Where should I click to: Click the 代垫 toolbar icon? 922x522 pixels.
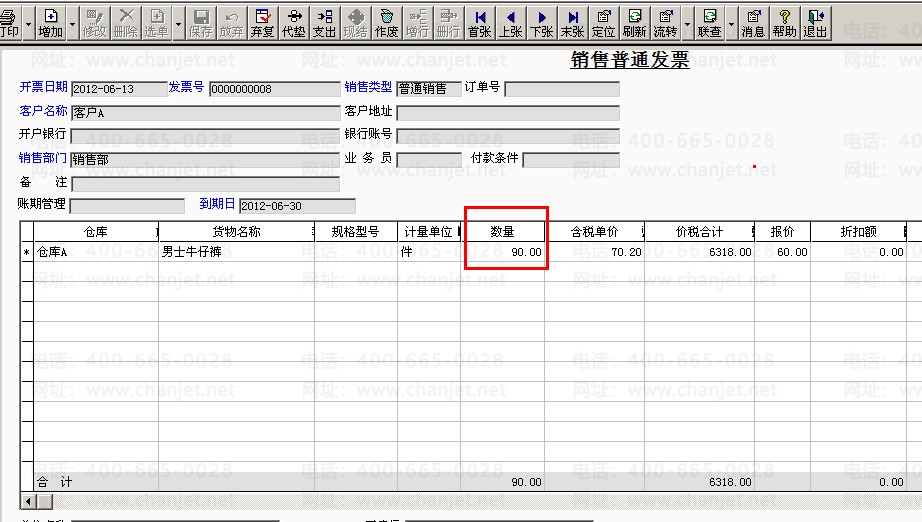[x=293, y=23]
